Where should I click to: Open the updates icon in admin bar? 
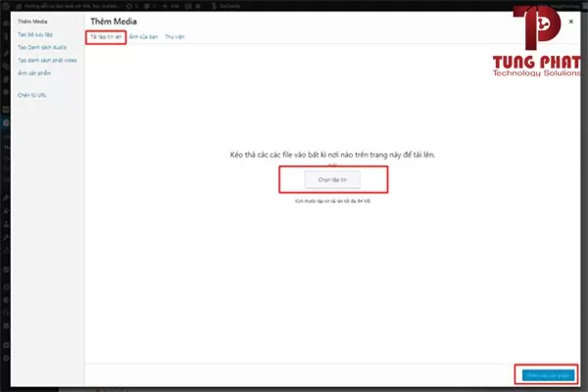tap(132, 6)
